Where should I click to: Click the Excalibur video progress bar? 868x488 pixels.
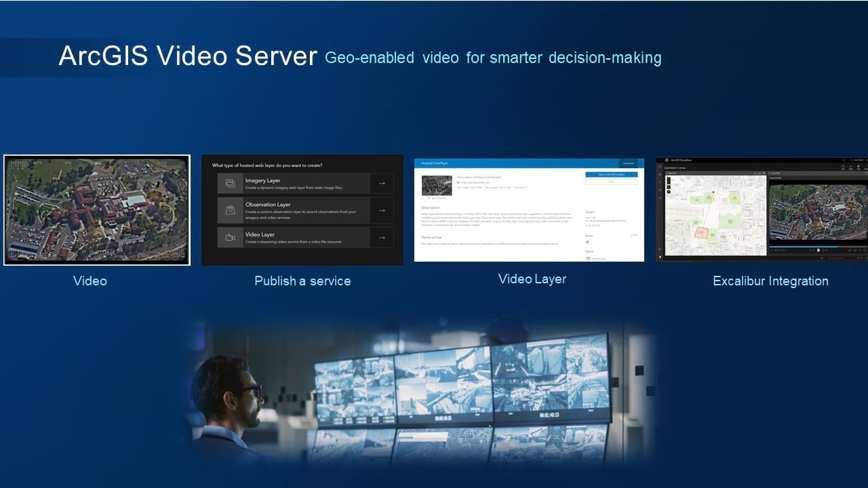[818, 246]
